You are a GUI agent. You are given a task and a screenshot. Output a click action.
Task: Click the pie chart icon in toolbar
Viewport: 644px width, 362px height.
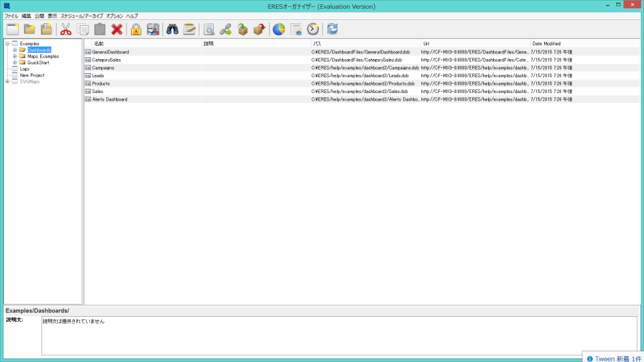point(279,29)
